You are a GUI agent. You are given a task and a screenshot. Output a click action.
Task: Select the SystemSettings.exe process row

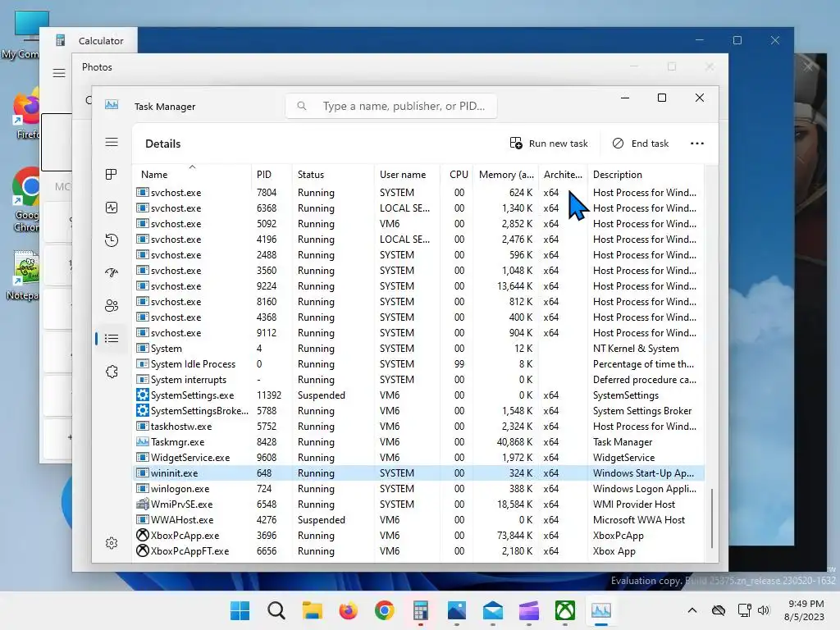pos(418,395)
